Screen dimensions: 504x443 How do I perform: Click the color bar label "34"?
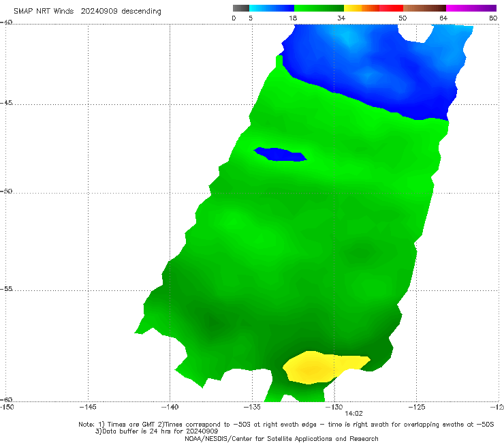coord(341,18)
